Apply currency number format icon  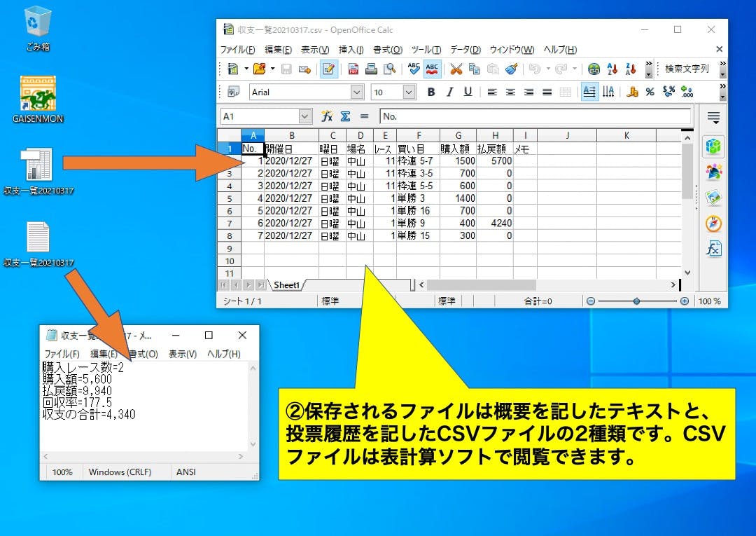click(x=632, y=92)
